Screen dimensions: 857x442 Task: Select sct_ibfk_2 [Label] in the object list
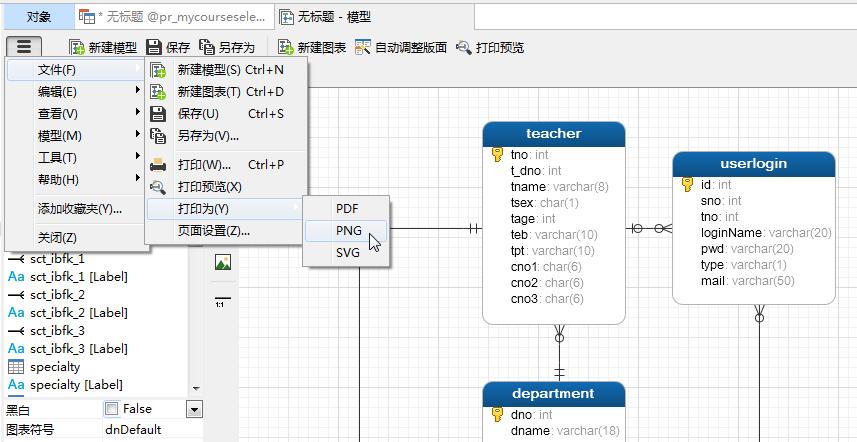[x=79, y=313]
